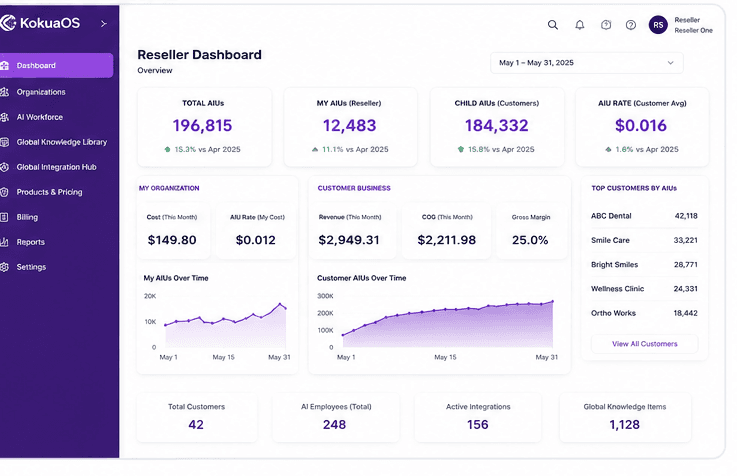737x476 pixels.
Task: Click the Global Knowledge Library icon
Action: (5, 142)
